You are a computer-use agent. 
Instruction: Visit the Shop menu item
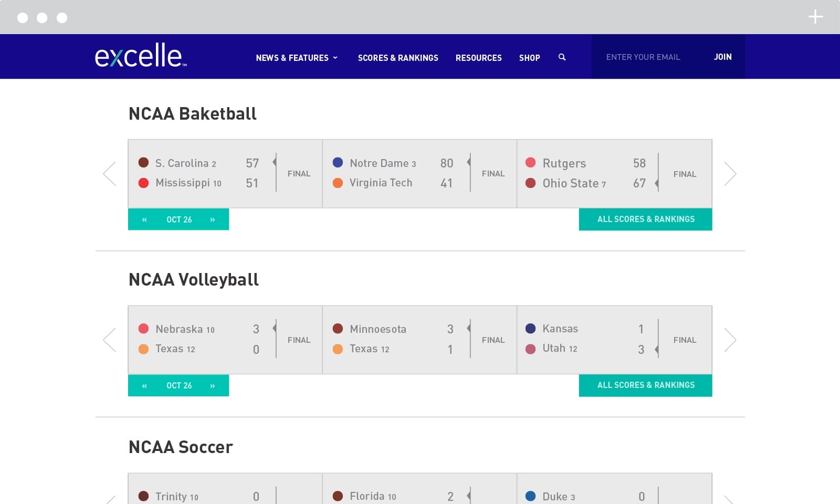click(529, 58)
